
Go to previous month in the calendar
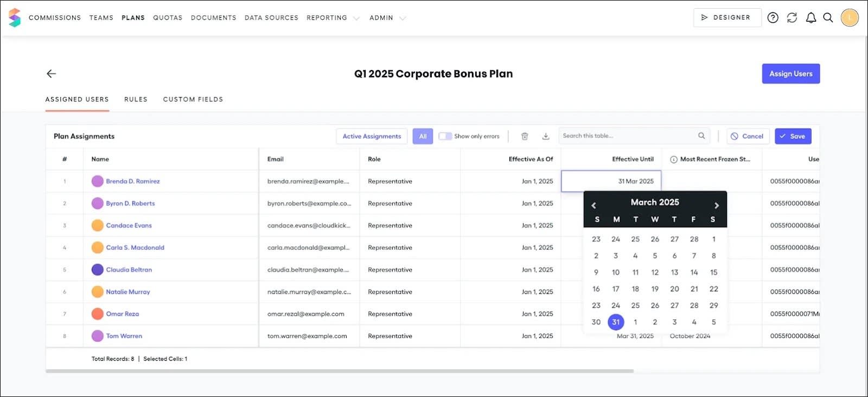coord(593,206)
